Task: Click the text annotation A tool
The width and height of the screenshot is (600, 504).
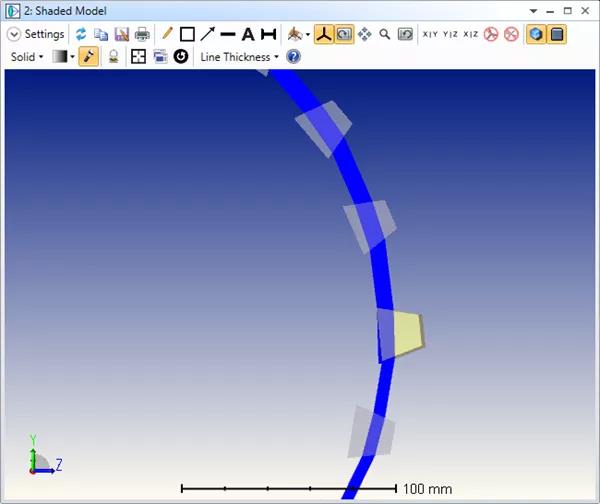Action: tap(247, 34)
